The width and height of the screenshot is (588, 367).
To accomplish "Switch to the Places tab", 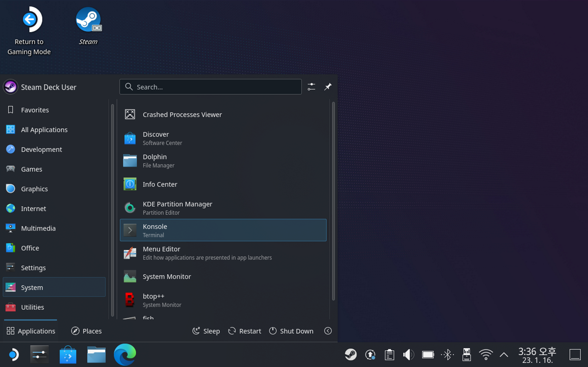I will pos(86,331).
